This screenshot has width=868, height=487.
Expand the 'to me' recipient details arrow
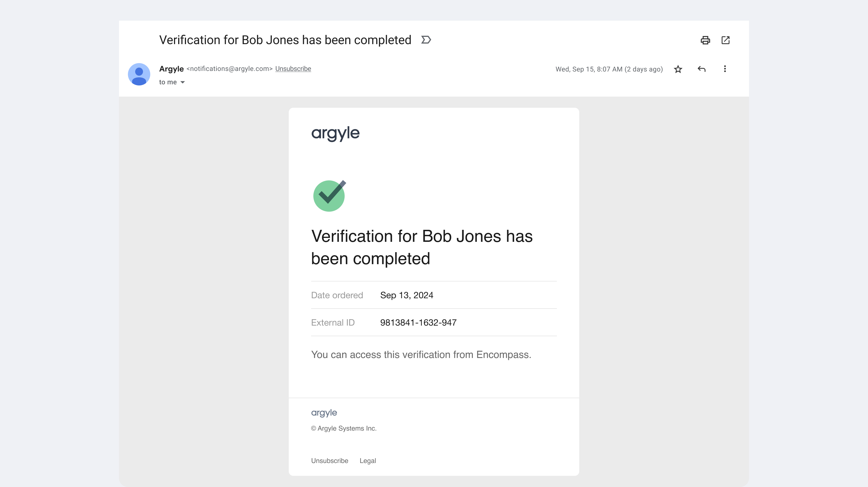click(x=182, y=82)
